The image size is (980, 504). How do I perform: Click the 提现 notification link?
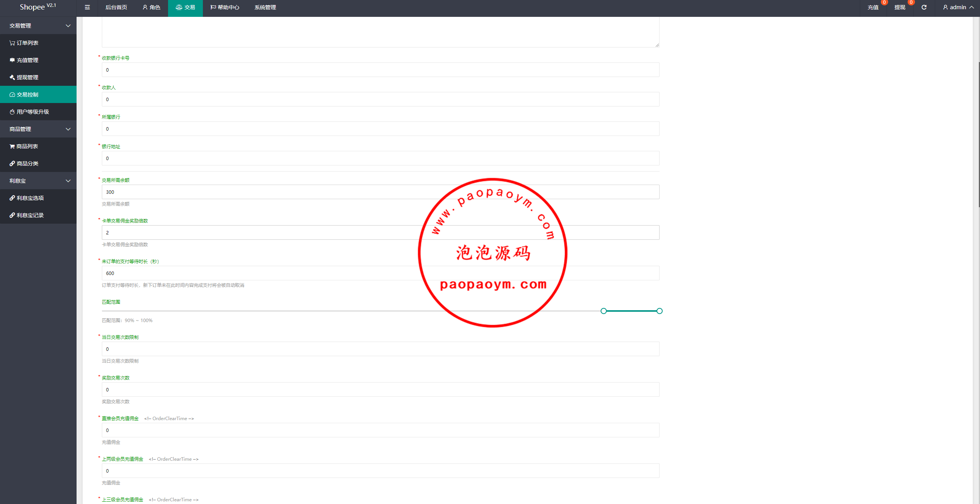point(900,7)
